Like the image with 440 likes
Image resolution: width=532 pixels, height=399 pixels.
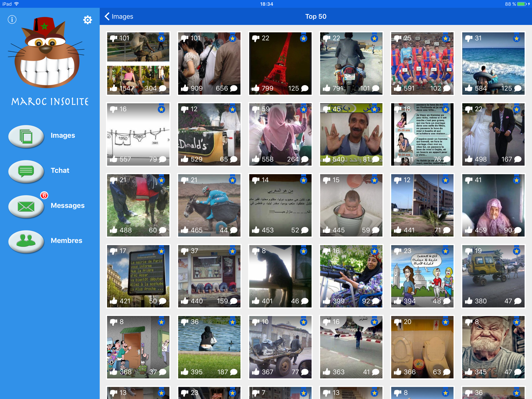184,301
